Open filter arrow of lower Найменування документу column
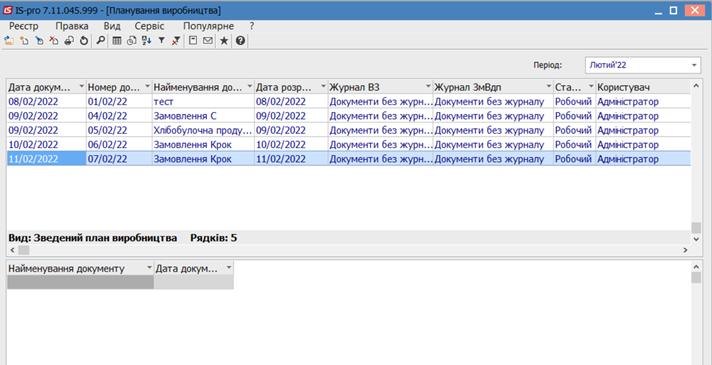Image resolution: width=712 pixels, height=365 pixels. (x=149, y=268)
